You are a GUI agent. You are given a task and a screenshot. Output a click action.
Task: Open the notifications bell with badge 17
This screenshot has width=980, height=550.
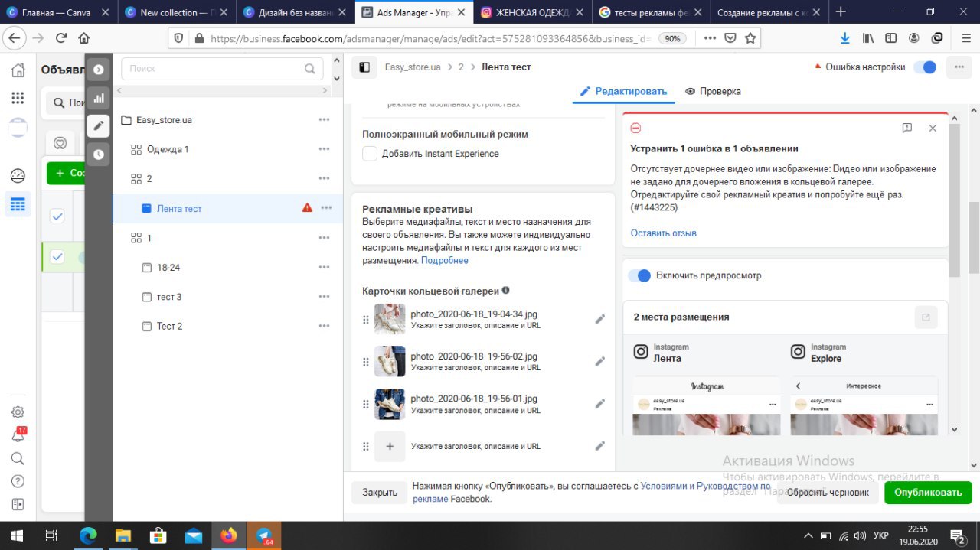tap(18, 435)
